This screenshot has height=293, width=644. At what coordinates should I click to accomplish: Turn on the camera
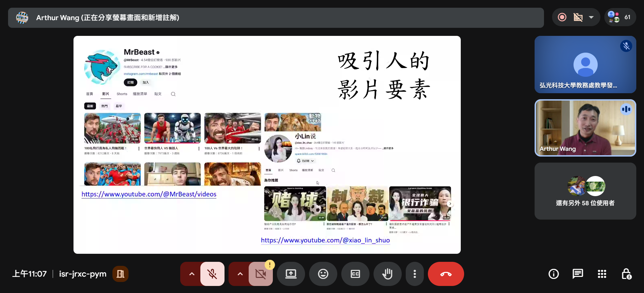[x=260, y=274]
